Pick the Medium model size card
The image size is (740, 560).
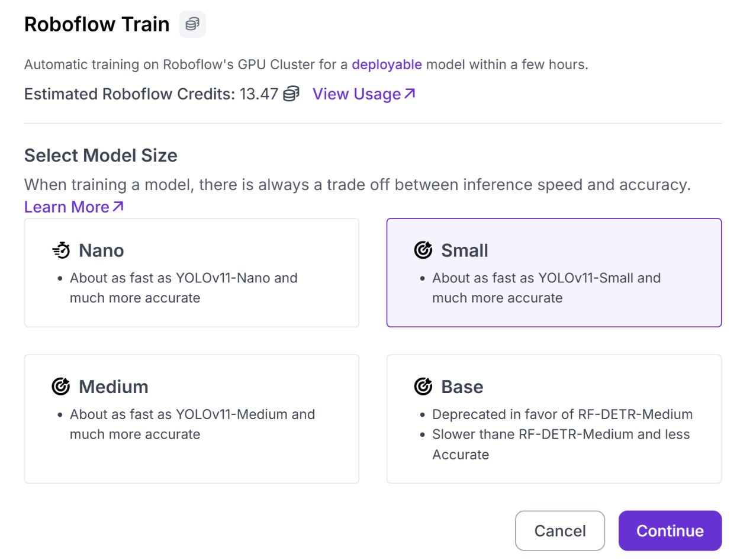click(x=192, y=419)
